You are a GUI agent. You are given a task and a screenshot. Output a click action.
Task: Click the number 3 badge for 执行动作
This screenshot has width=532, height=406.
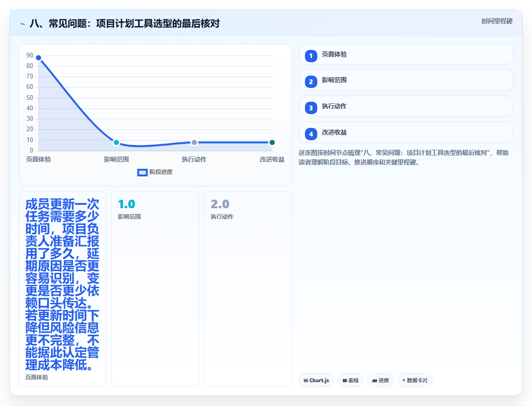[x=311, y=107]
